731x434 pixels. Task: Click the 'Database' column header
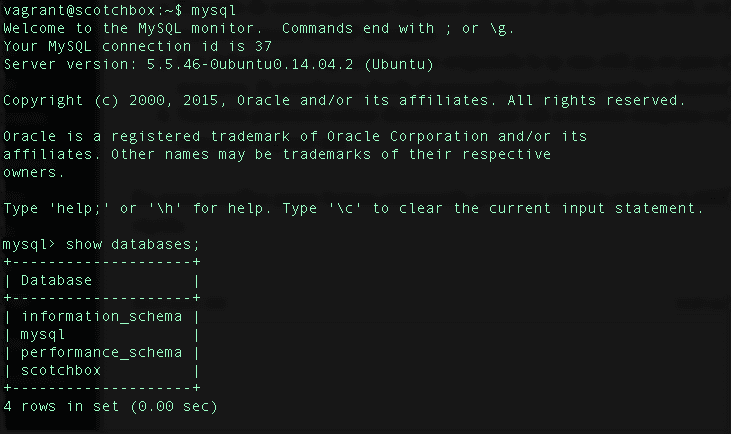pos(56,280)
